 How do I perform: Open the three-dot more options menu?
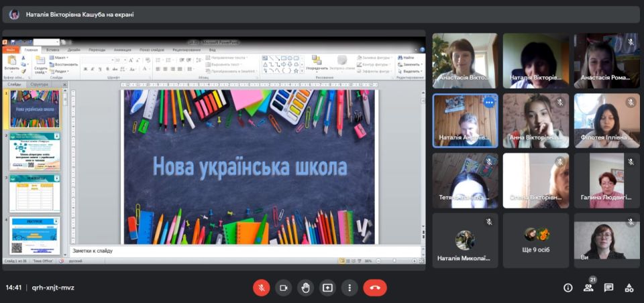point(350,288)
